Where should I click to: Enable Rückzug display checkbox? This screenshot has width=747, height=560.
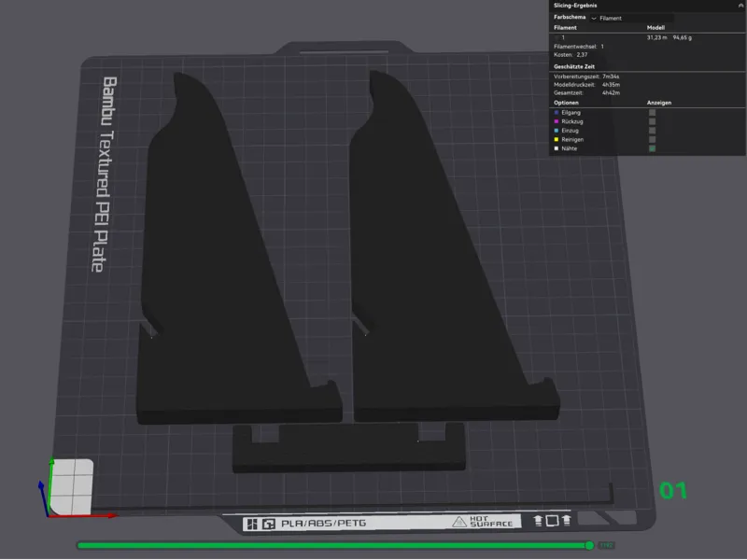pyautogui.click(x=652, y=121)
